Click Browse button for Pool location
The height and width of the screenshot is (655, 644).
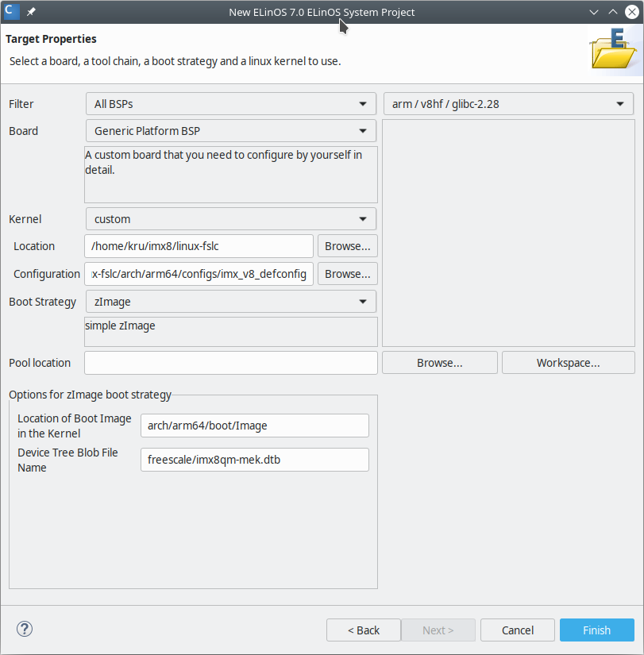tap(439, 363)
